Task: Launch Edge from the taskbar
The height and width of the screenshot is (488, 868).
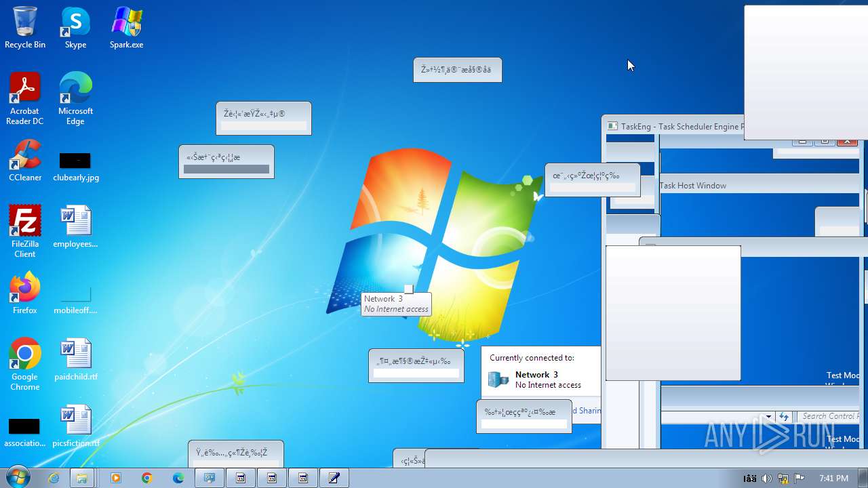Action: [x=178, y=478]
